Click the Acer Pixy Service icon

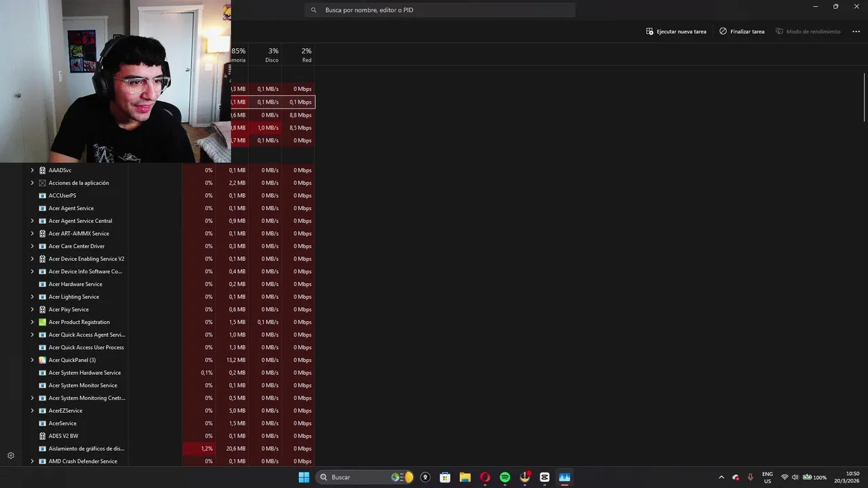click(x=43, y=310)
